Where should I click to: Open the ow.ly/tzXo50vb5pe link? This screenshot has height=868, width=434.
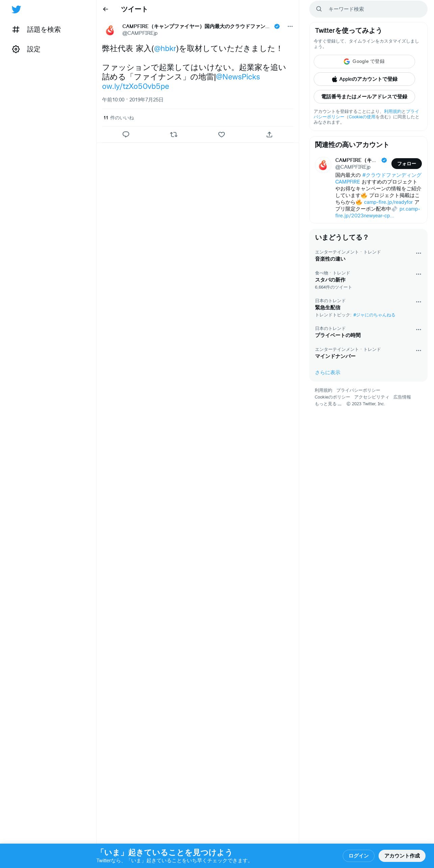pos(136,87)
